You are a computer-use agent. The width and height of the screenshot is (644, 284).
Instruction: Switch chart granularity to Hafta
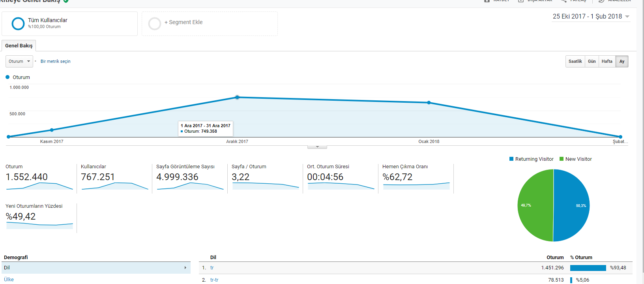(x=607, y=61)
